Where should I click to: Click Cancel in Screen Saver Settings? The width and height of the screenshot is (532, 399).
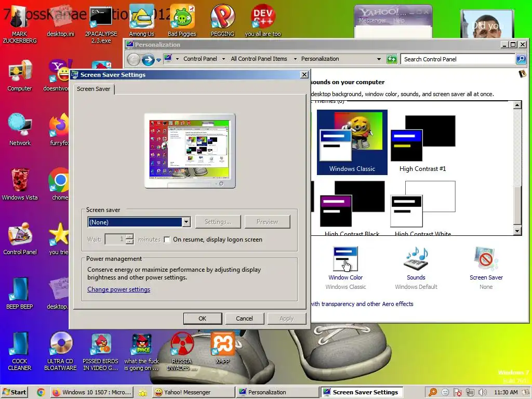[244, 318]
